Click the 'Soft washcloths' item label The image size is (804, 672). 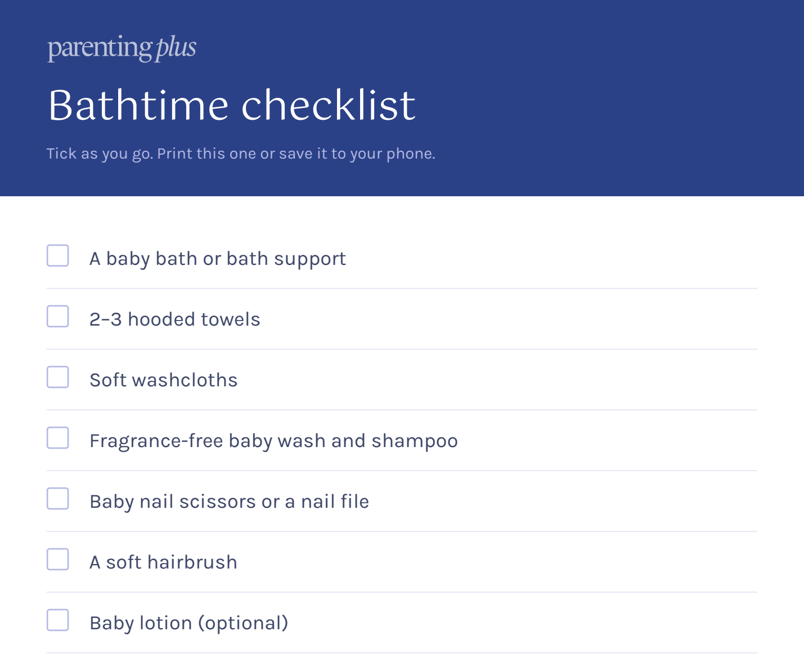pos(164,380)
